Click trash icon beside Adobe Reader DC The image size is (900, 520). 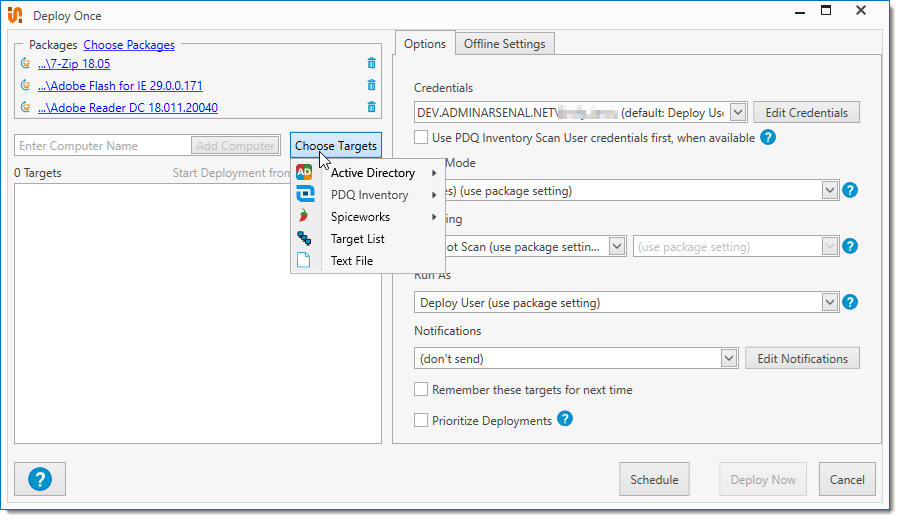coord(371,108)
